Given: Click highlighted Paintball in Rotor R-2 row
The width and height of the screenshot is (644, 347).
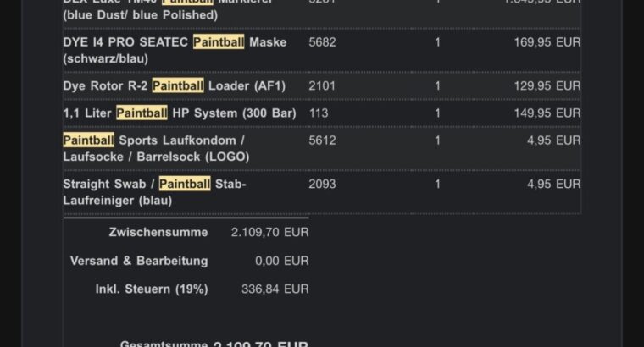Looking at the screenshot, I should coord(178,86).
